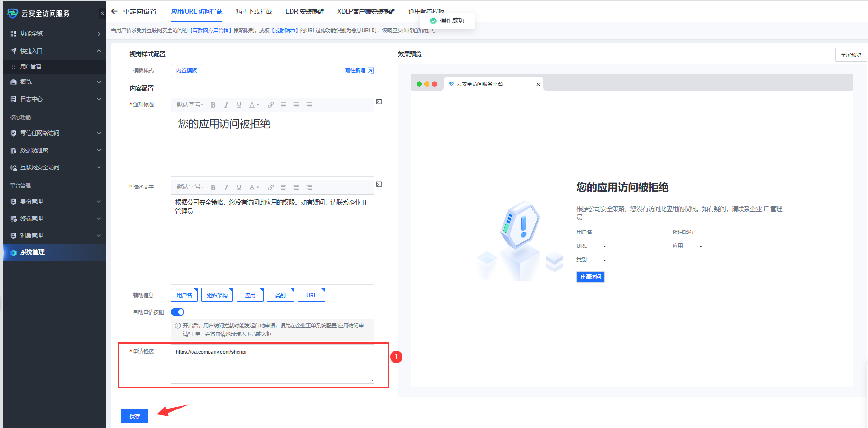
Task: Underline the 描述文字 text
Action: click(239, 187)
